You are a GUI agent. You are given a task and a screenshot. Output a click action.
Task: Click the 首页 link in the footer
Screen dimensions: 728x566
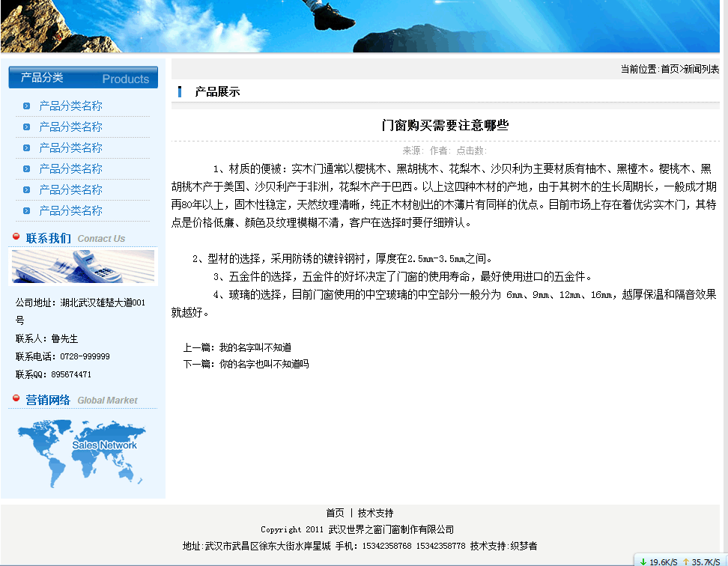pyautogui.click(x=335, y=513)
